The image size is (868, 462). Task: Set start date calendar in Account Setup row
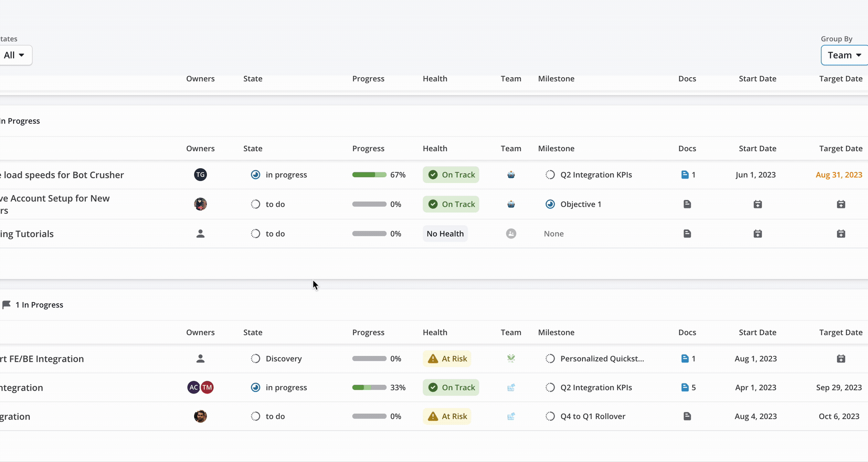(757, 204)
